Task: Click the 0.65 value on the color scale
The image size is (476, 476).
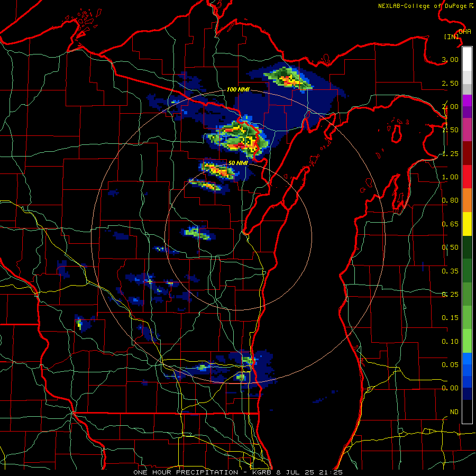Action: pos(450,224)
